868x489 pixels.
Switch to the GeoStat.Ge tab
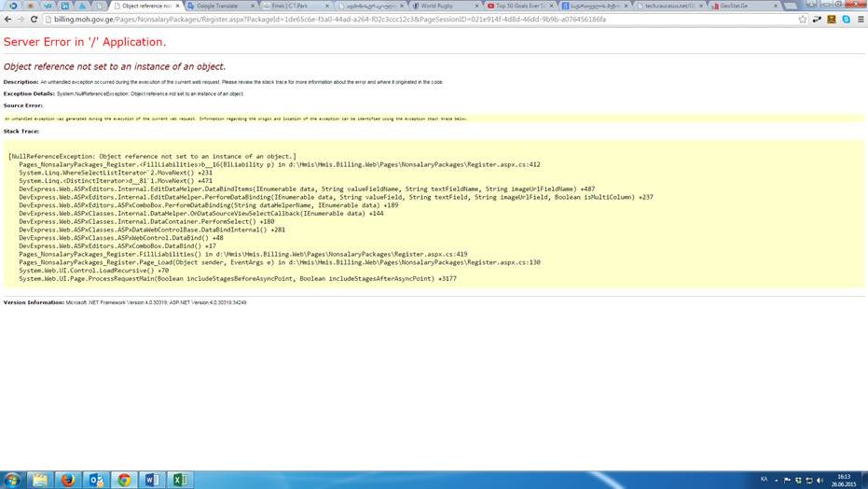pos(737,6)
